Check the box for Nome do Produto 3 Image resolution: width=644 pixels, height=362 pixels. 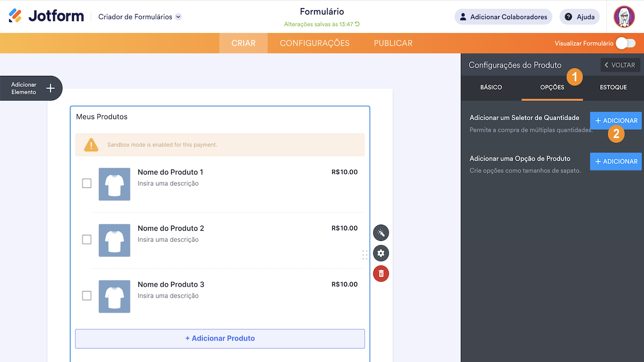coord(87,296)
